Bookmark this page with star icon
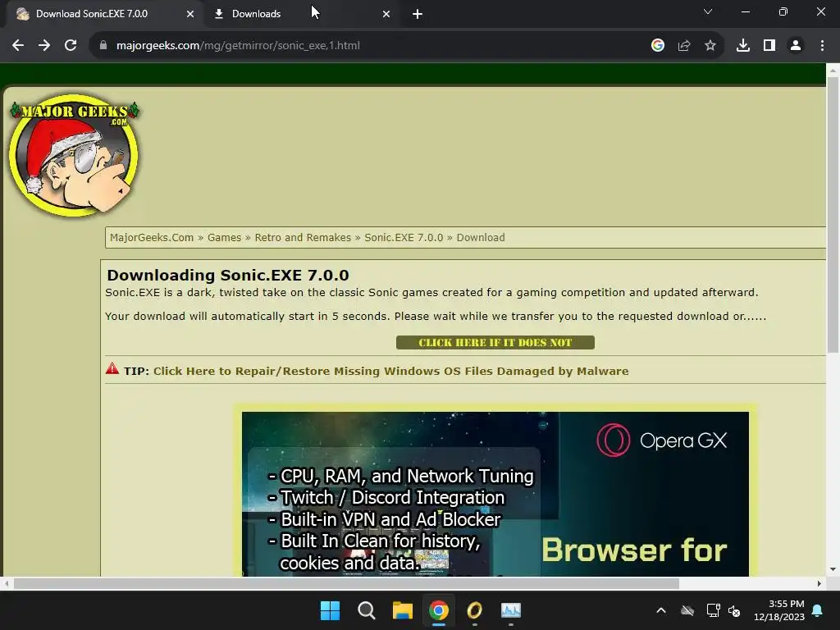Image resolution: width=840 pixels, height=630 pixels. (710, 46)
